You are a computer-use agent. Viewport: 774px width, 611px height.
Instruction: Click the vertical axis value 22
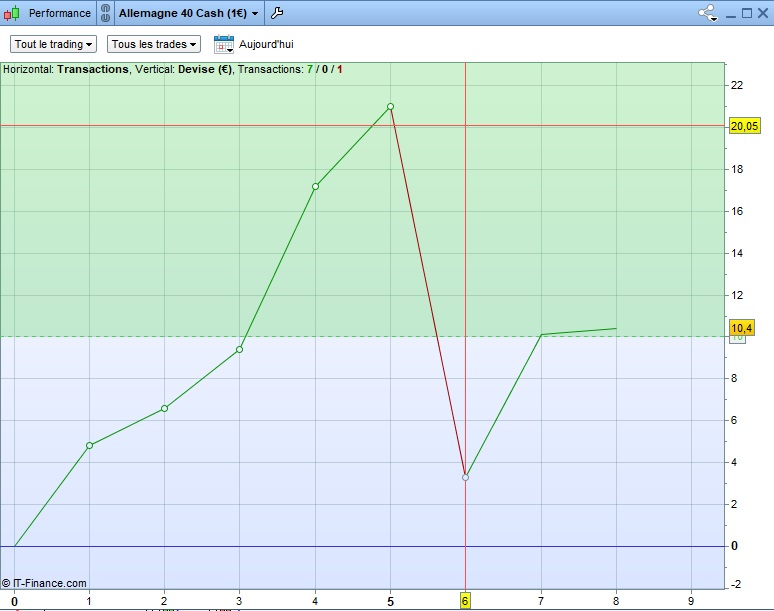pyautogui.click(x=736, y=85)
